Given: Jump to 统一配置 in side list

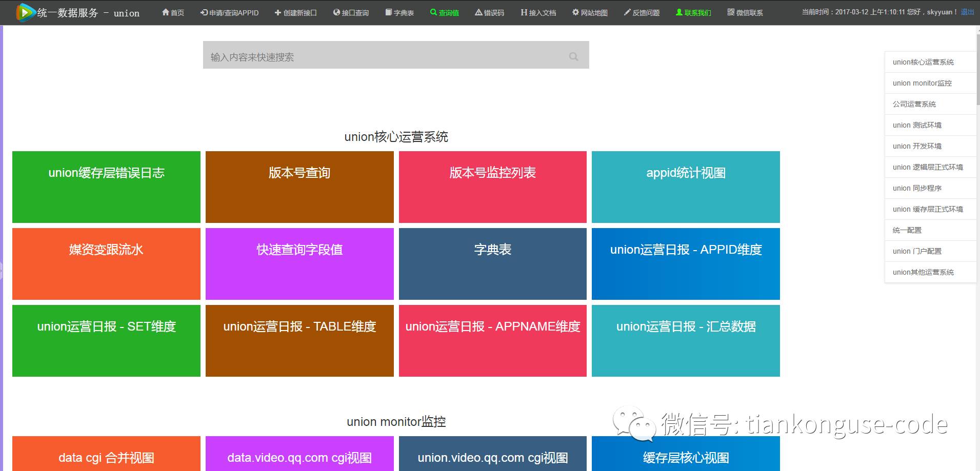Looking at the screenshot, I should (930, 230).
